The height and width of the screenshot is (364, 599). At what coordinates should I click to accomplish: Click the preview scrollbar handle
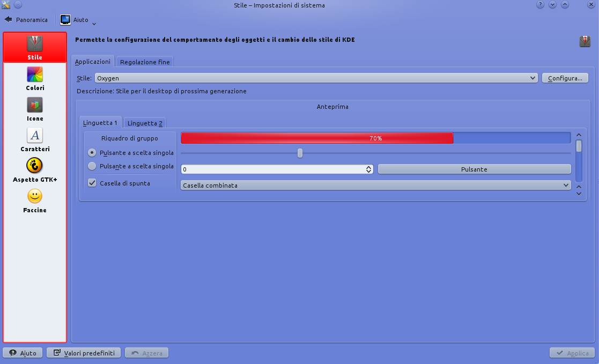579,146
